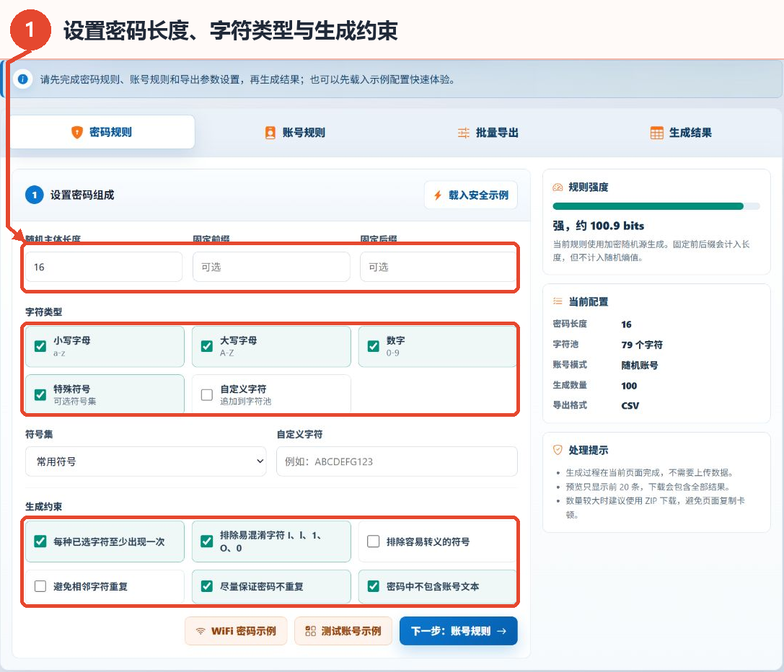Click the 固定后缀 input field
This screenshot has height=672, width=784.
[439, 267]
